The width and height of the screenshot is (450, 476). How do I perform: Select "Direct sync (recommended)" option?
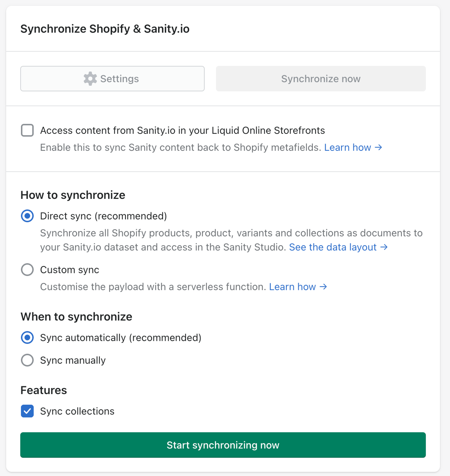(27, 216)
